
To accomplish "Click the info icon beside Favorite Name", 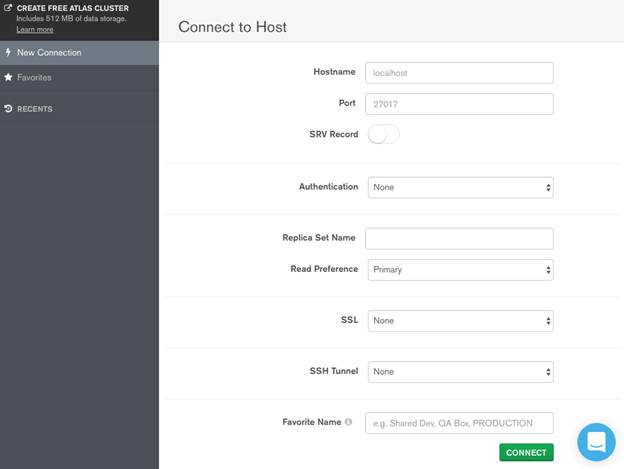I will 348,422.
